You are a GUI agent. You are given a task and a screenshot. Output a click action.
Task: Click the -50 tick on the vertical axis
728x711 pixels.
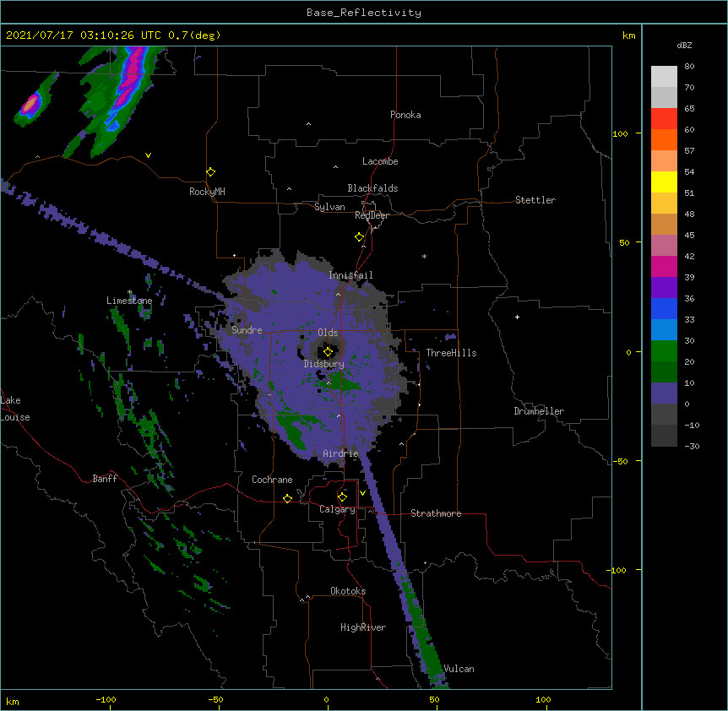620,461
